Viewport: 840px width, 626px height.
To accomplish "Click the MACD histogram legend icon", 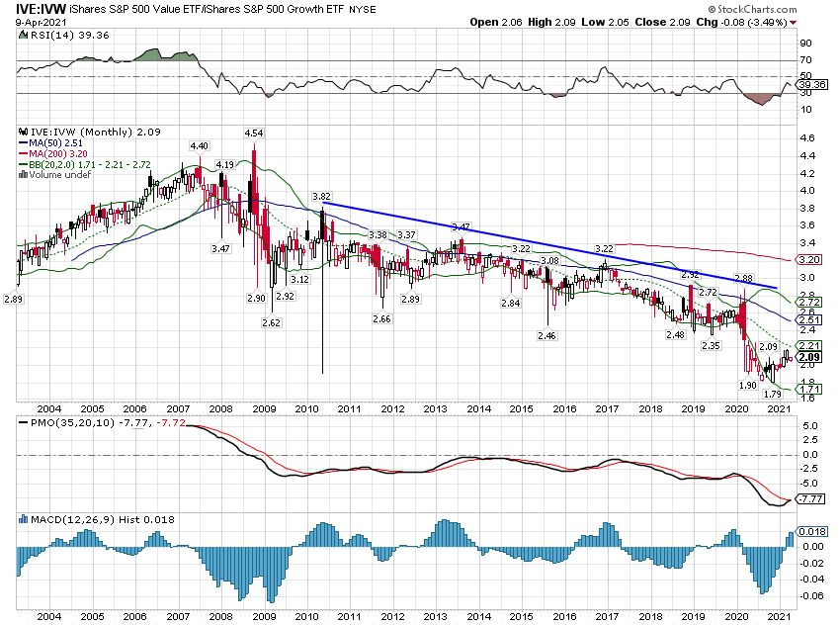I will (x=23, y=519).
